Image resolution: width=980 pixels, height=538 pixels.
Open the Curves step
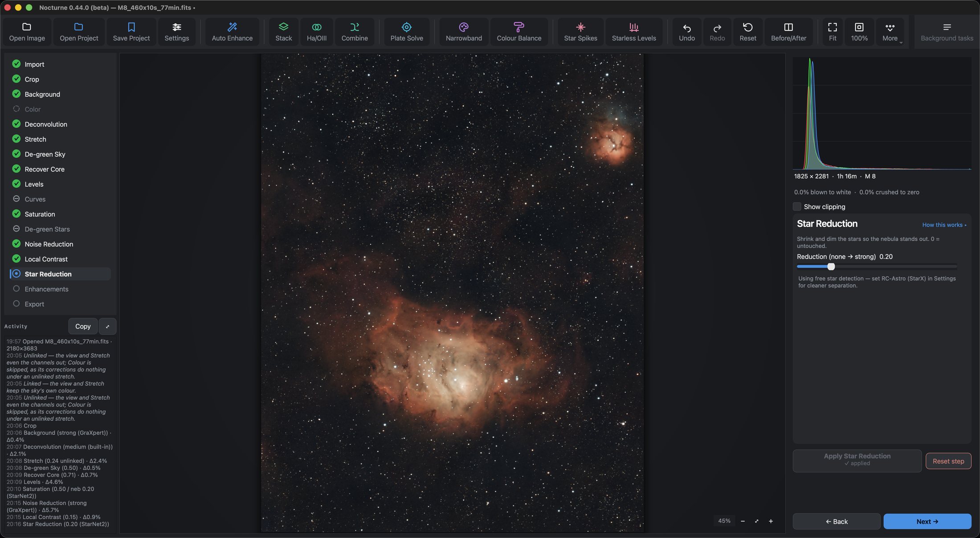click(x=60, y=199)
